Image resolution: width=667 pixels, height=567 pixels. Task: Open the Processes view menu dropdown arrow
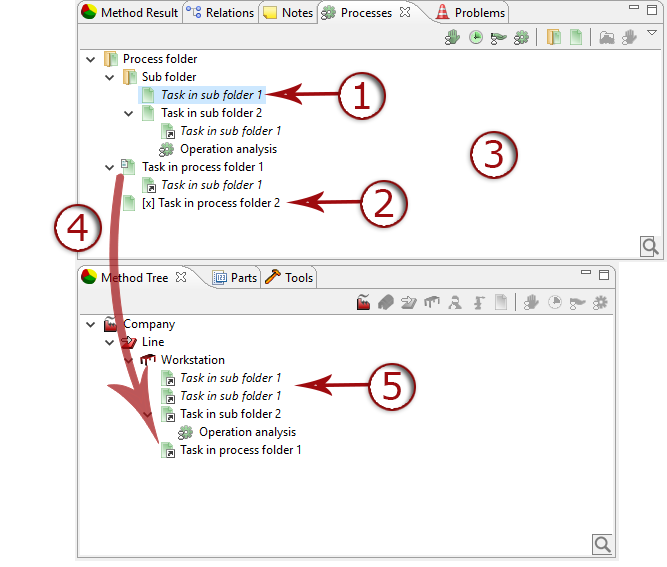coord(652,33)
